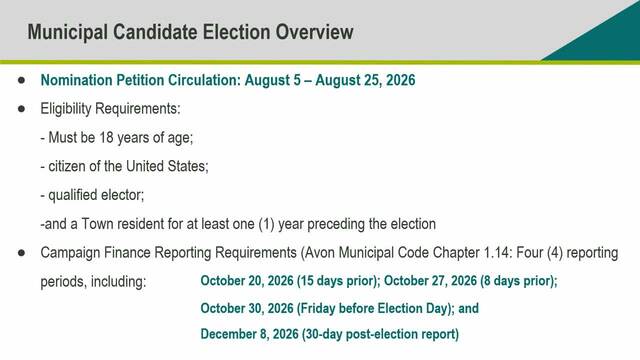Click the slide title Municipal Candidate Election Overview
Image resolution: width=640 pixels, height=360 pixels.
tap(190, 32)
